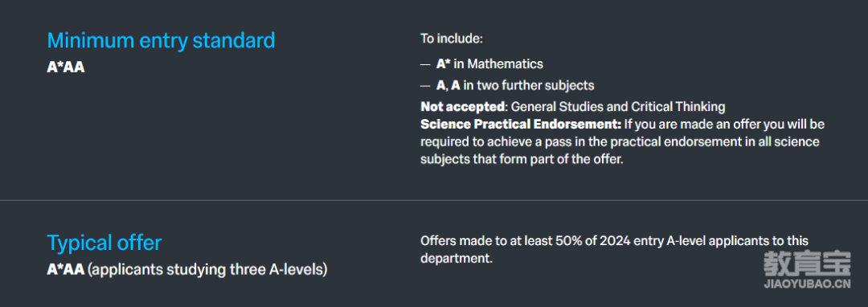Click the horizontal divider between the sections
This screenshot has height=307, width=868.
coord(434,200)
